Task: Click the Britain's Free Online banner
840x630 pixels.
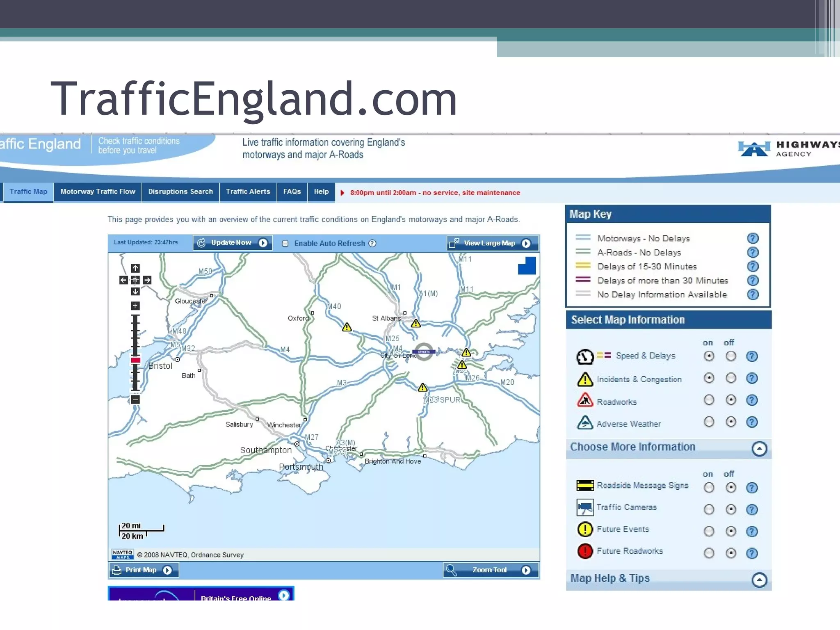Action: pos(201,593)
